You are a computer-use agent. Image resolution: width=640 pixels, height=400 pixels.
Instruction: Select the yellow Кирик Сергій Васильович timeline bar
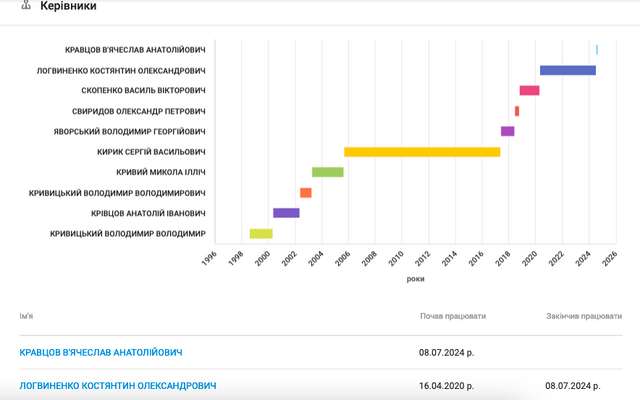pyautogui.click(x=422, y=152)
